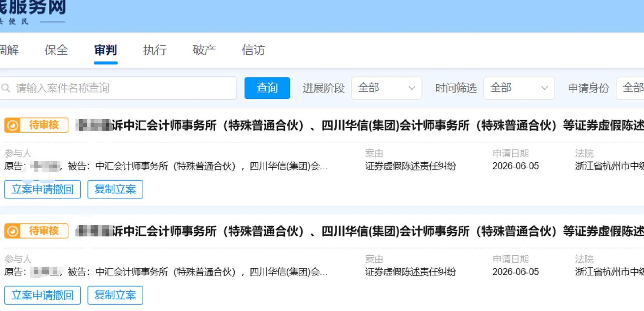This screenshot has height=311, width=644.
Task: Click 立案申请撤回 on the second case
Action: [x=43, y=295]
